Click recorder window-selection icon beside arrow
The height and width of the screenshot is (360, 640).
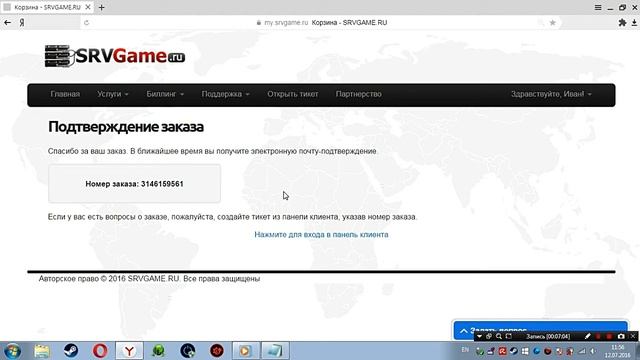[x=489, y=336]
